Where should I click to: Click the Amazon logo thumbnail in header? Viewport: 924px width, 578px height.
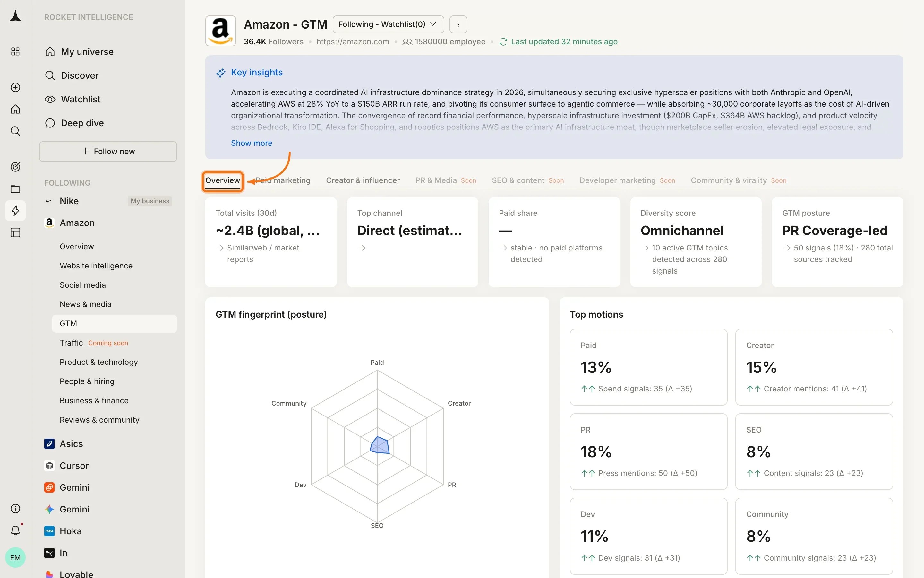[x=221, y=31]
